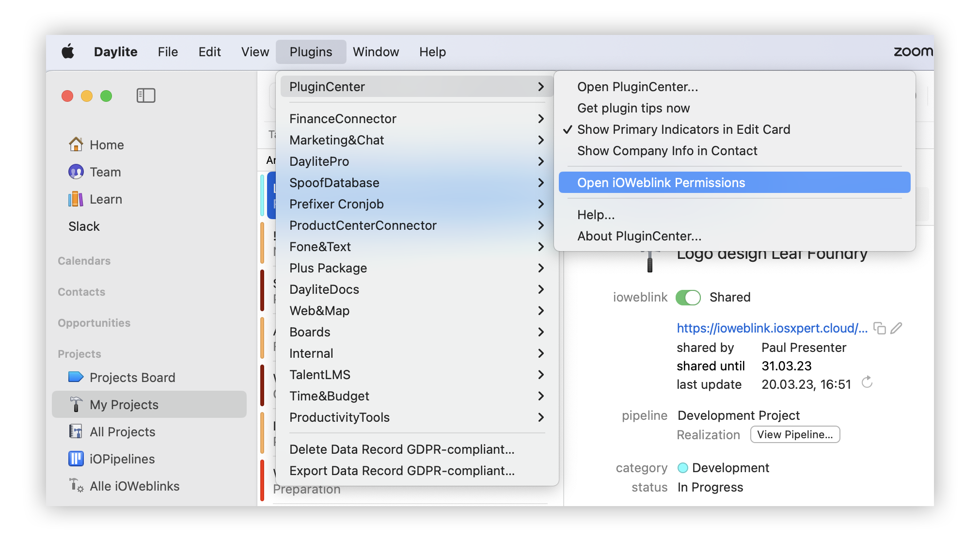Image resolution: width=980 pixels, height=541 pixels.
Task: Expand the Plus Package submenu
Action: (417, 268)
